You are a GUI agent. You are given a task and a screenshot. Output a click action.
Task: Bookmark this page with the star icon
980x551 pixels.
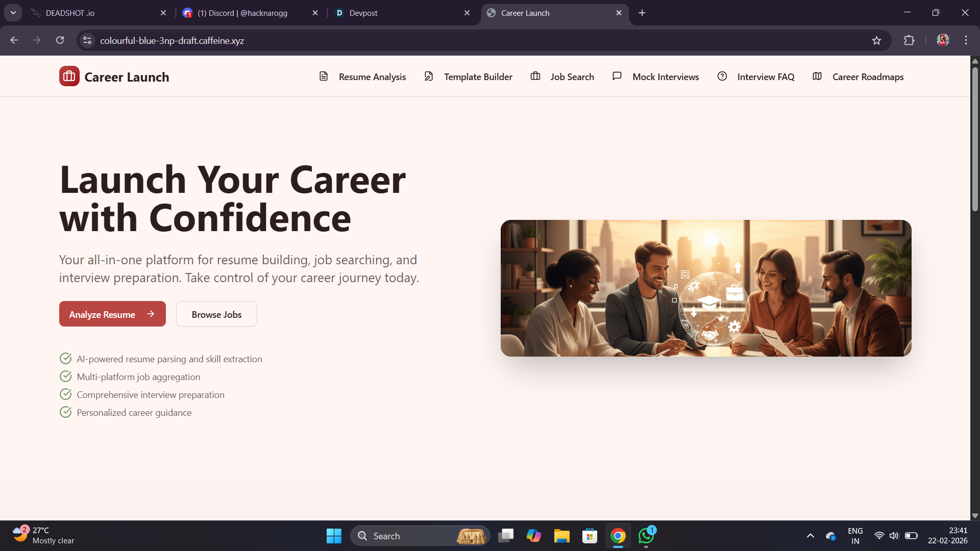[x=876, y=40]
